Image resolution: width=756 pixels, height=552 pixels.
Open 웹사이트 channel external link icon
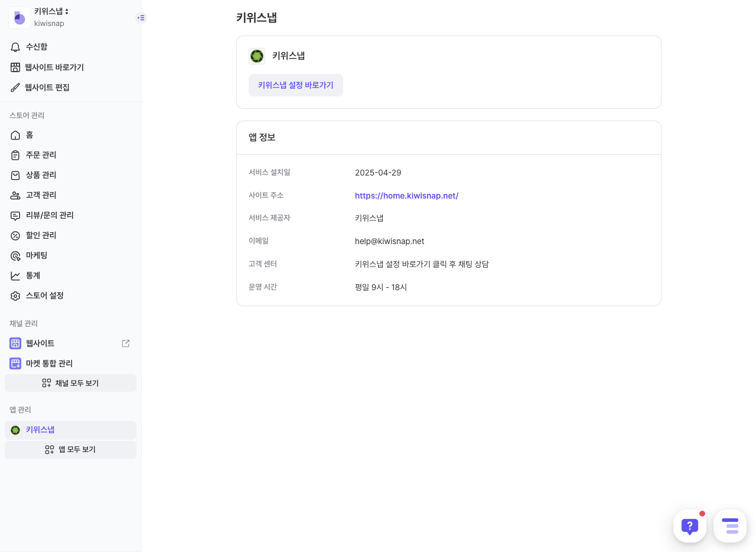pyautogui.click(x=126, y=343)
